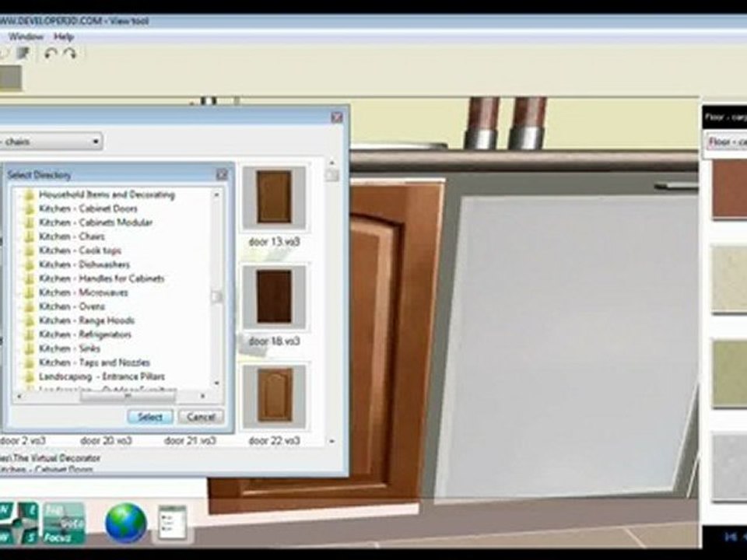Select Kitchen - Chairs folder

coord(72,236)
